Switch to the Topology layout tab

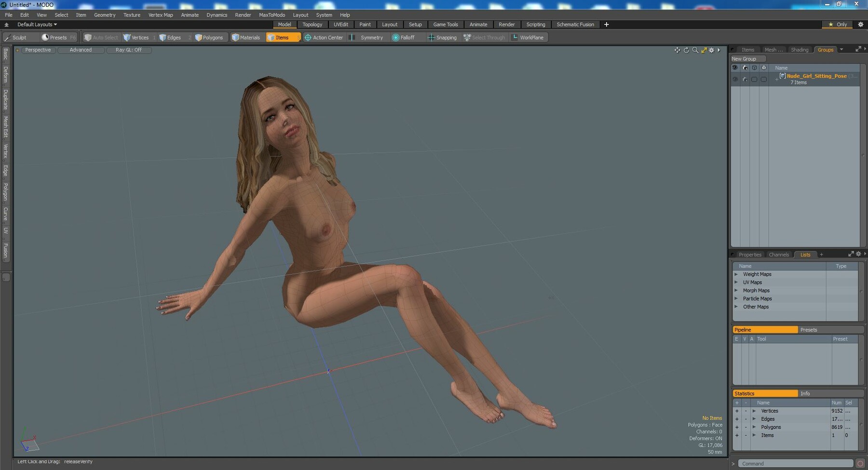tap(312, 25)
